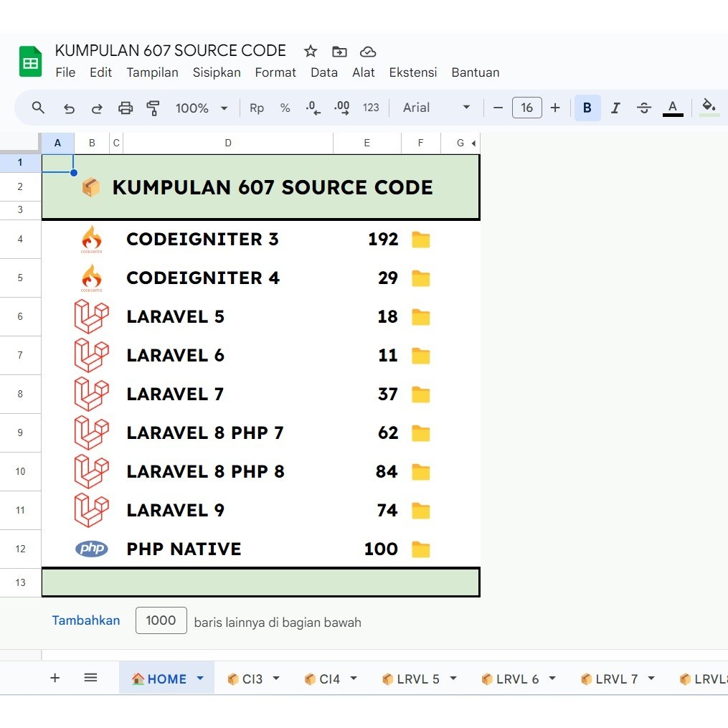
Task: Click the 1000 rows input field
Action: pos(161,620)
